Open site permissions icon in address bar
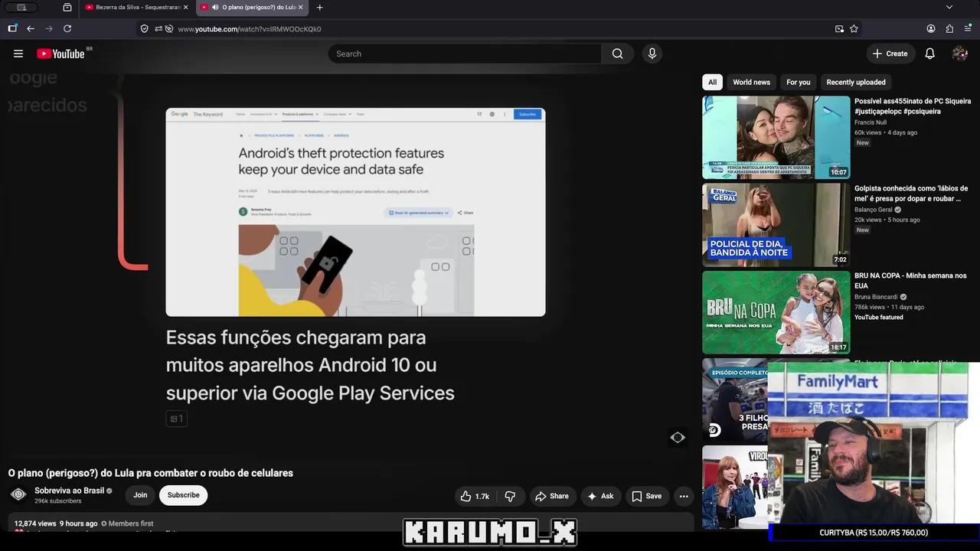This screenshot has height=551, width=980. tap(158, 28)
